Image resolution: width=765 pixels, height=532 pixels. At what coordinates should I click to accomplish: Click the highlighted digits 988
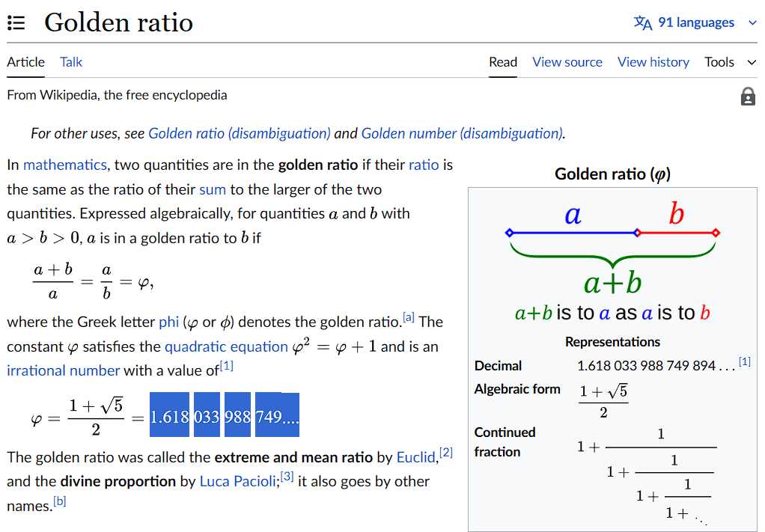[x=237, y=415]
